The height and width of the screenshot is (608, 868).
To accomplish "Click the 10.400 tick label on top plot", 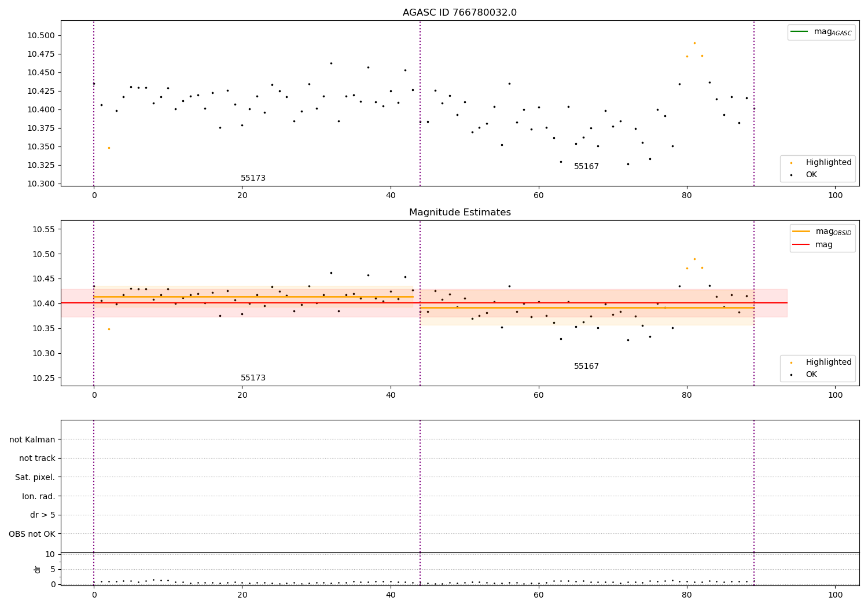I will [41, 109].
